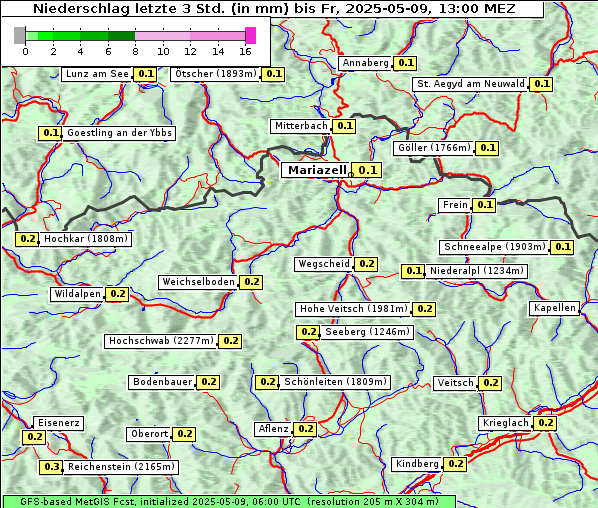Click the 0.1 value beside Annaberg
The image size is (598, 508).
coord(405,63)
